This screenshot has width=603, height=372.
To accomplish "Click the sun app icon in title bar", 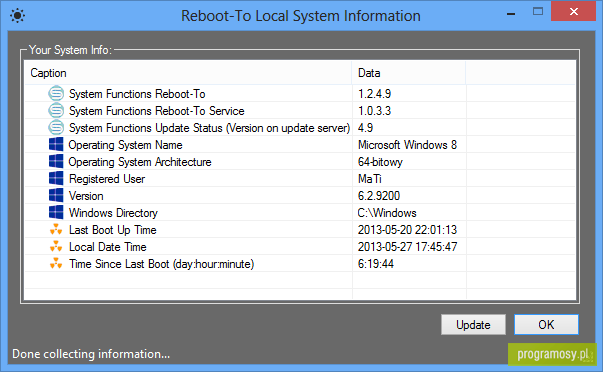I will [x=17, y=16].
